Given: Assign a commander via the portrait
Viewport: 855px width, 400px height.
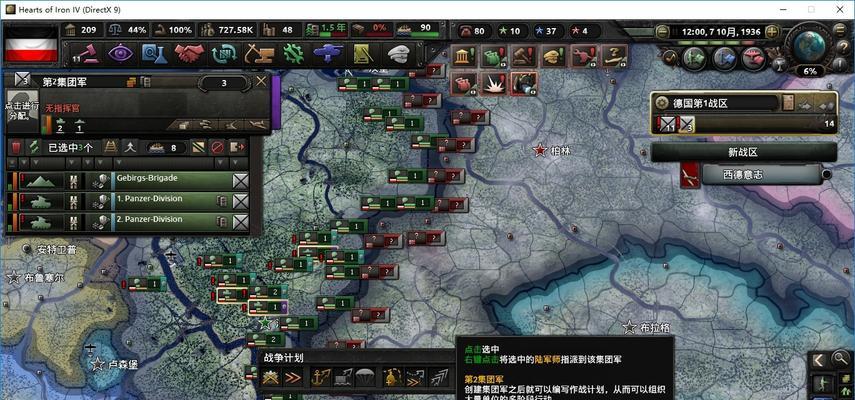Looking at the screenshot, I should pos(22,111).
